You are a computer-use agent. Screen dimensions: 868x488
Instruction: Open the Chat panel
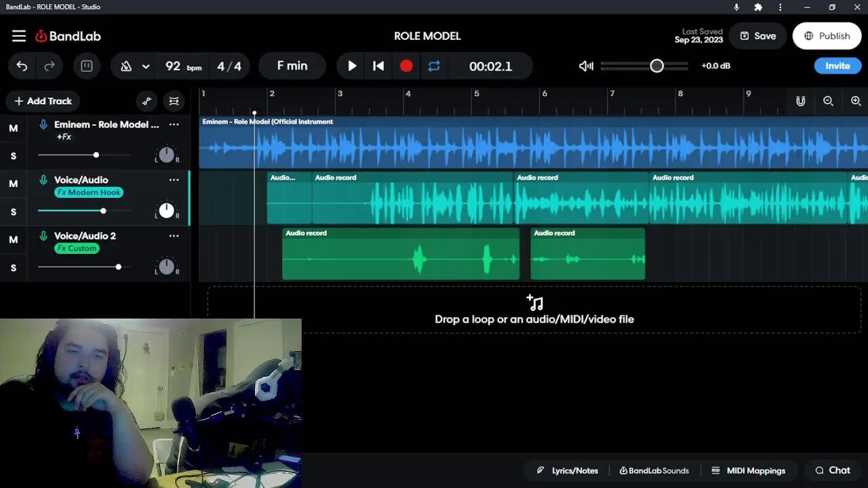(833, 470)
